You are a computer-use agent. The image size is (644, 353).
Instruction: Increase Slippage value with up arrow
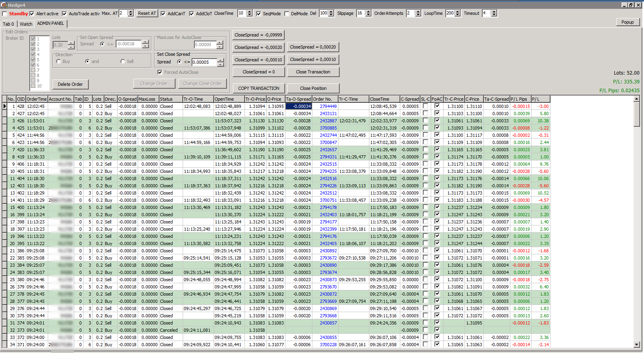(369, 12)
